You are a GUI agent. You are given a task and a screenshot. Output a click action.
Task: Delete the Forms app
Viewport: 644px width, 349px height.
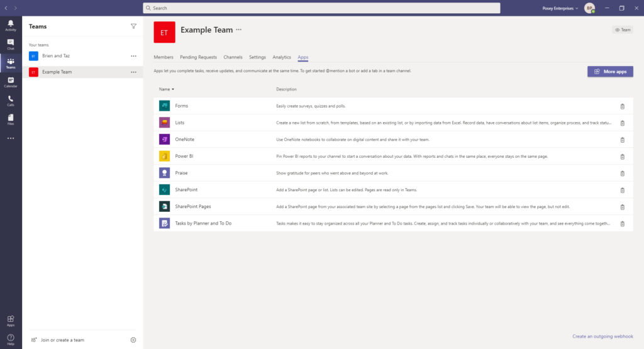622,106
